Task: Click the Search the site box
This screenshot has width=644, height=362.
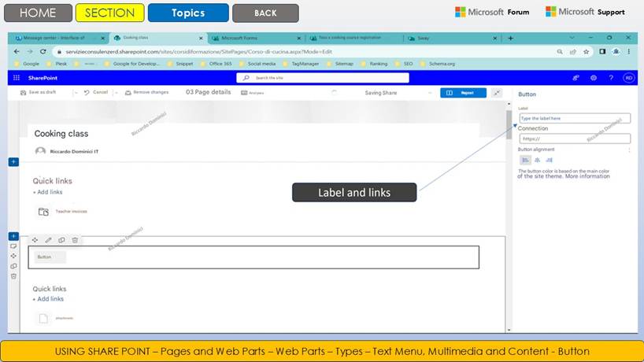Action: [x=323, y=78]
